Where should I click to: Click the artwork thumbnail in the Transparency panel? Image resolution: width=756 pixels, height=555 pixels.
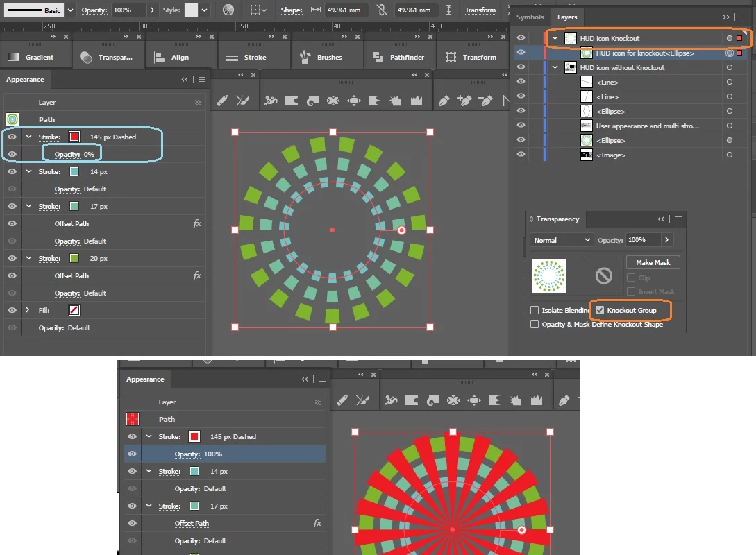548,276
